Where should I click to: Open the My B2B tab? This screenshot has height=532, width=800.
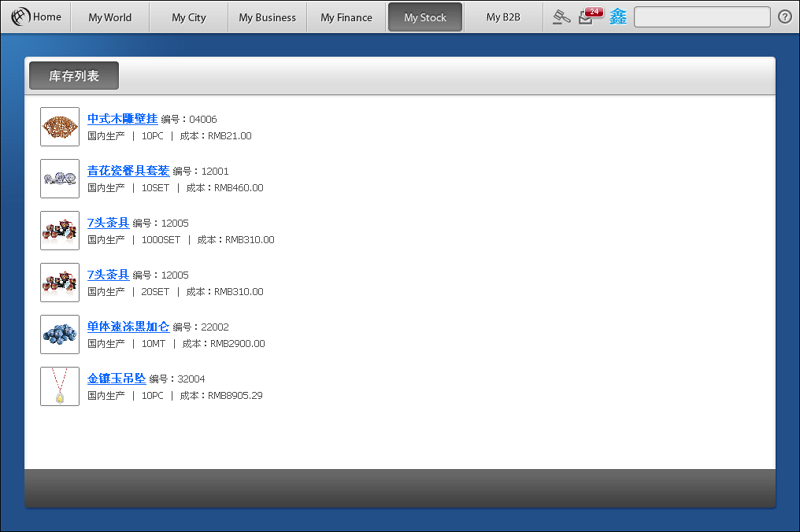(503, 17)
